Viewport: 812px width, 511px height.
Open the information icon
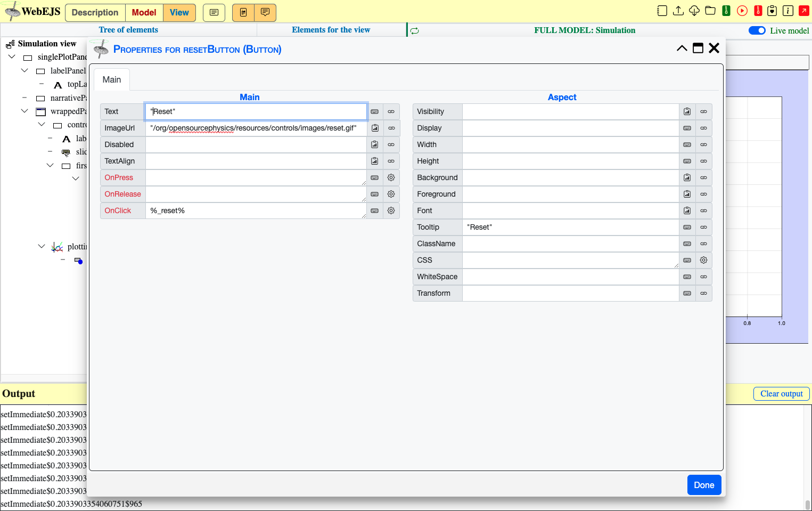coord(788,11)
